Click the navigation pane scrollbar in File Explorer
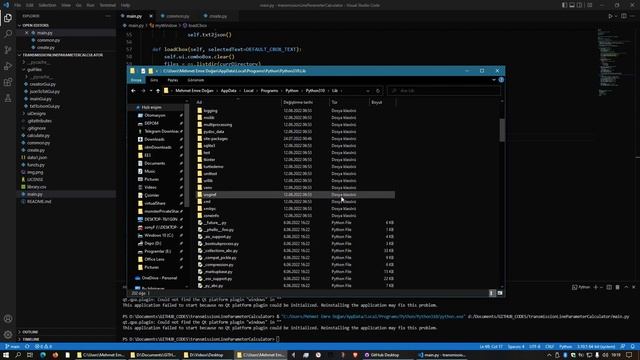Screen dimensions: 640x360 pos(187,155)
